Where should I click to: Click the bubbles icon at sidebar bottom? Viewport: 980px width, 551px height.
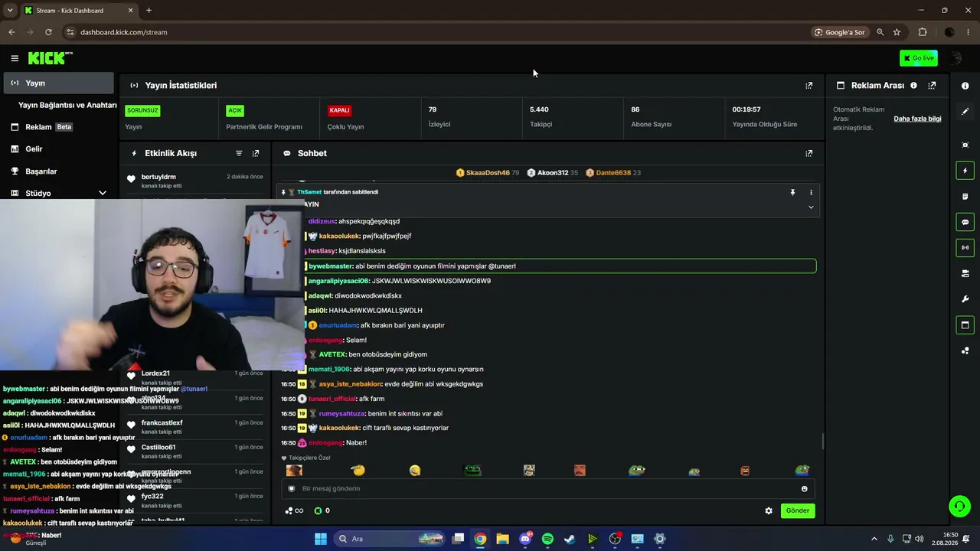965,350
